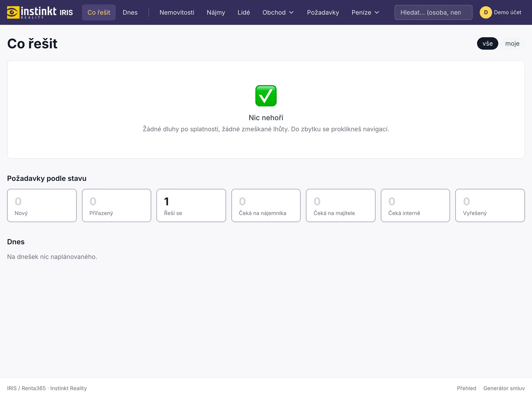Open the Demo účet avatar icon
Viewport: 532px width, 399px height.
coord(485,12)
